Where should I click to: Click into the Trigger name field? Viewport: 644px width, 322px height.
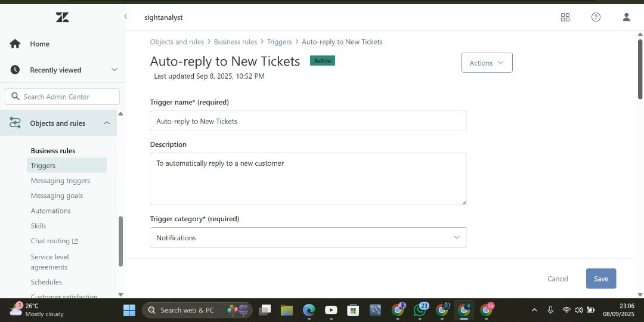coord(308,121)
